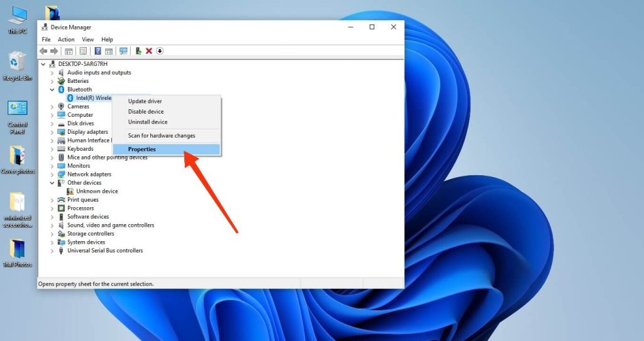Collapse the Bluetooth category chevron
644x341 pixels.
pyautogui.click(x=52, y=89)
